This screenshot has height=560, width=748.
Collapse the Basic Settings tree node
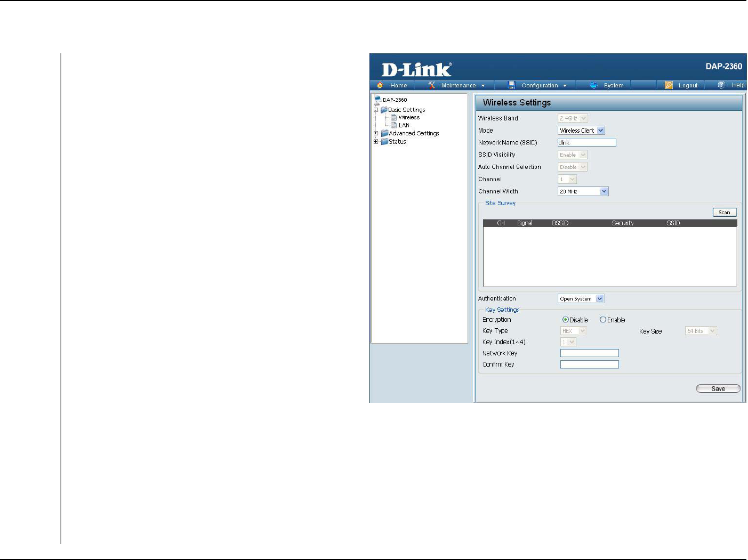(376, 110)
